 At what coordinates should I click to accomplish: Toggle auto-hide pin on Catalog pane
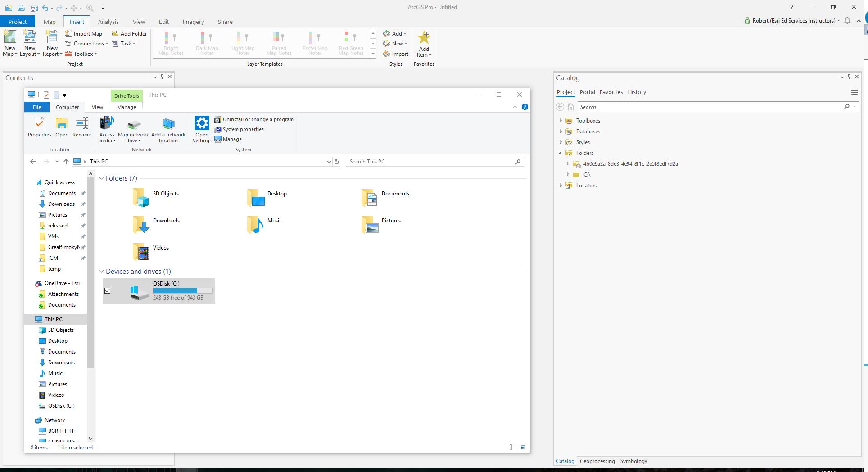coord(850,77)
